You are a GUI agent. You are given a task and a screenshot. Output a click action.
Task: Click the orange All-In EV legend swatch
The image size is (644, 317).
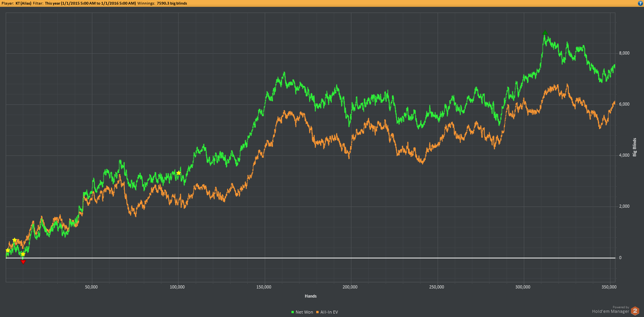317,312
